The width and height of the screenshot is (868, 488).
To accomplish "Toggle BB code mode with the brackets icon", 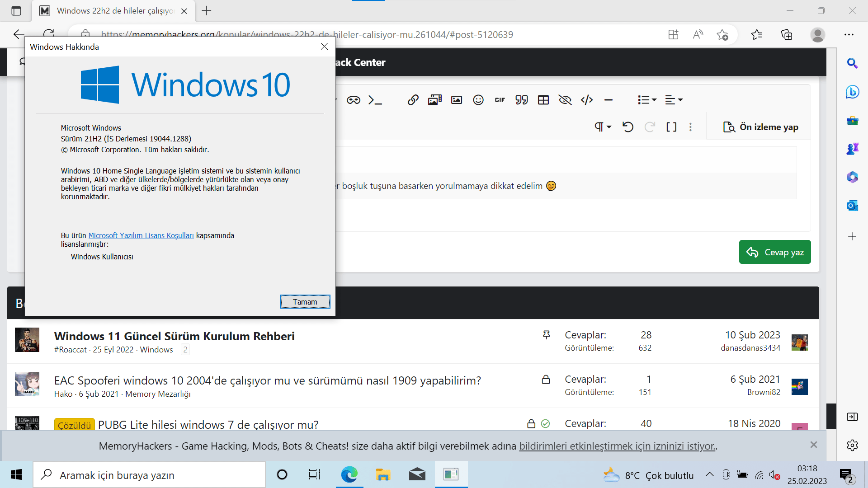I will click(671, 127).
